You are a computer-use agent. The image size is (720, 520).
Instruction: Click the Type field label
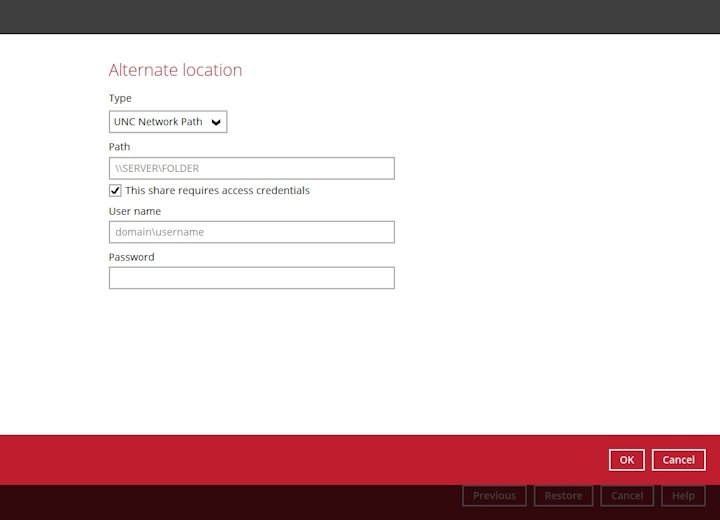[120, 98]
